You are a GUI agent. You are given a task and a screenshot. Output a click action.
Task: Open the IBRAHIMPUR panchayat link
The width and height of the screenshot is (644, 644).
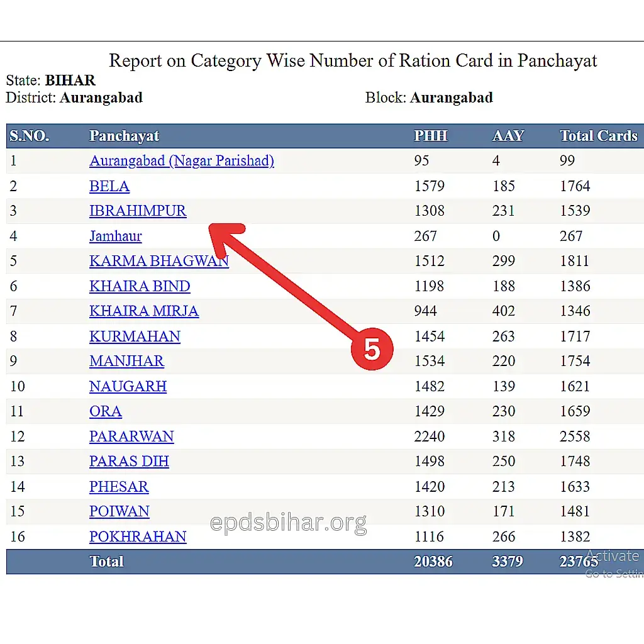(x=138, y=211)
